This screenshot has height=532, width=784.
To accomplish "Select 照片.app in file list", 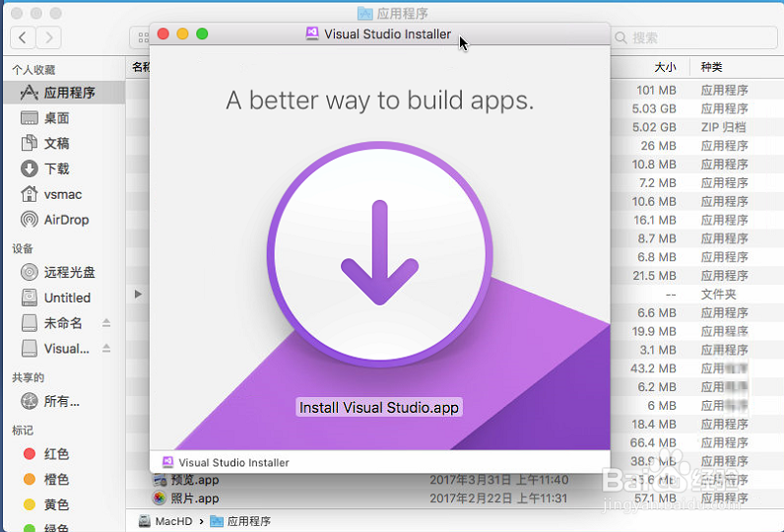I will 195,499.
